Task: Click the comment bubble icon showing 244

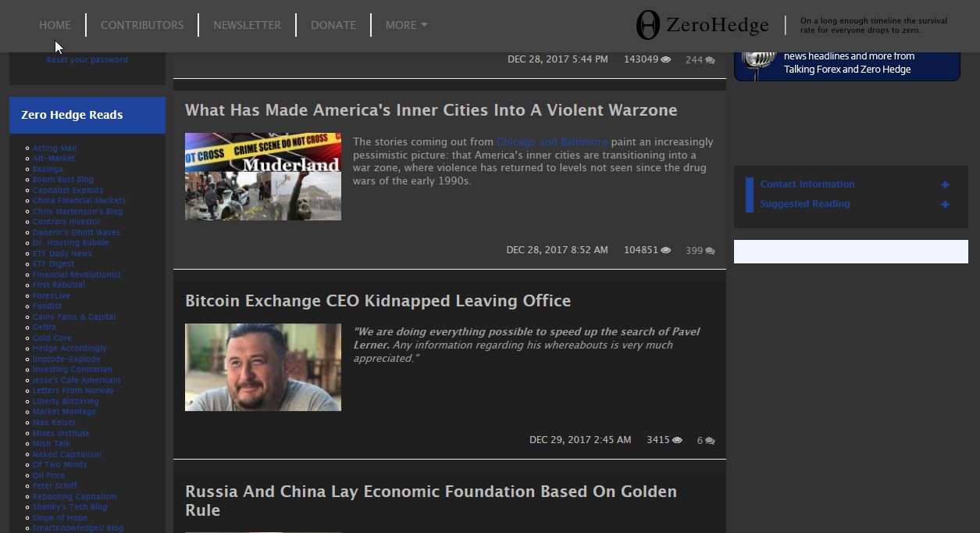Action: point(709,59)
